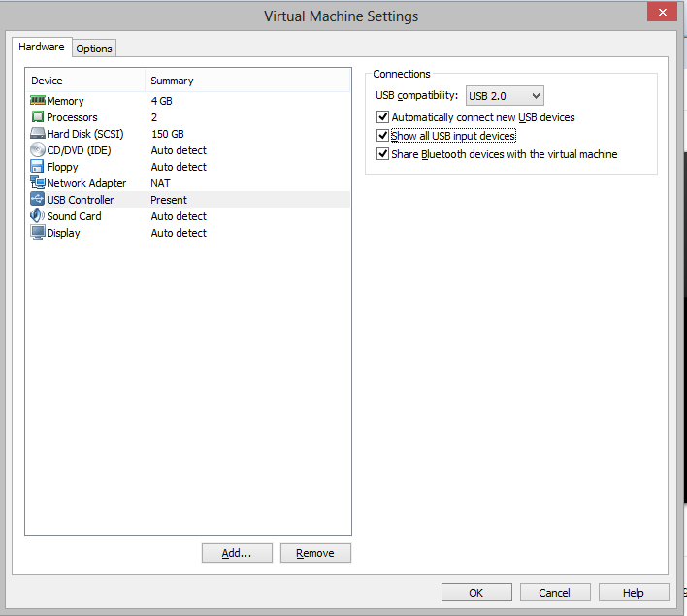The image size is (687, 616).
Task: Select the CD/DVD (IDE) label
Action: (x=79, y=150)
